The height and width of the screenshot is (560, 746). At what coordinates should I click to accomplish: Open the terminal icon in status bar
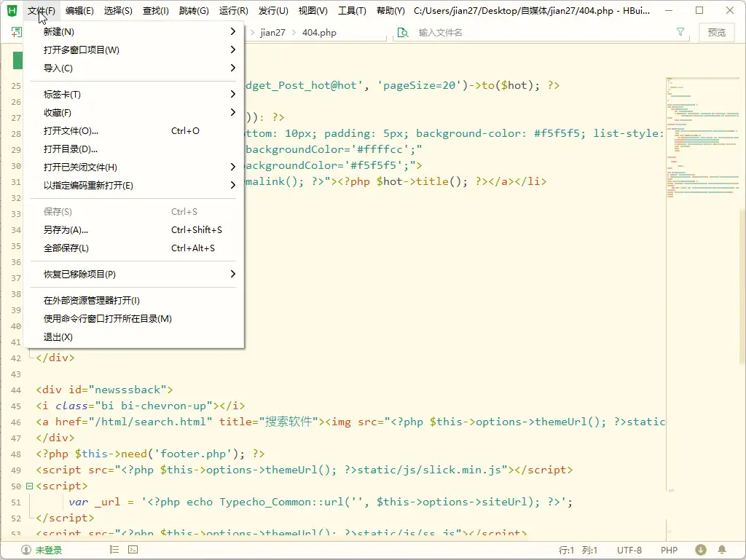pyautogui.click(x=133, y=550)
